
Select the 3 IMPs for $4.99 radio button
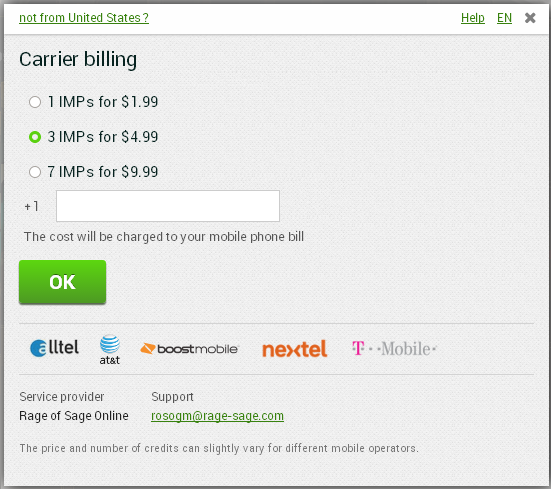click(35, 137)
